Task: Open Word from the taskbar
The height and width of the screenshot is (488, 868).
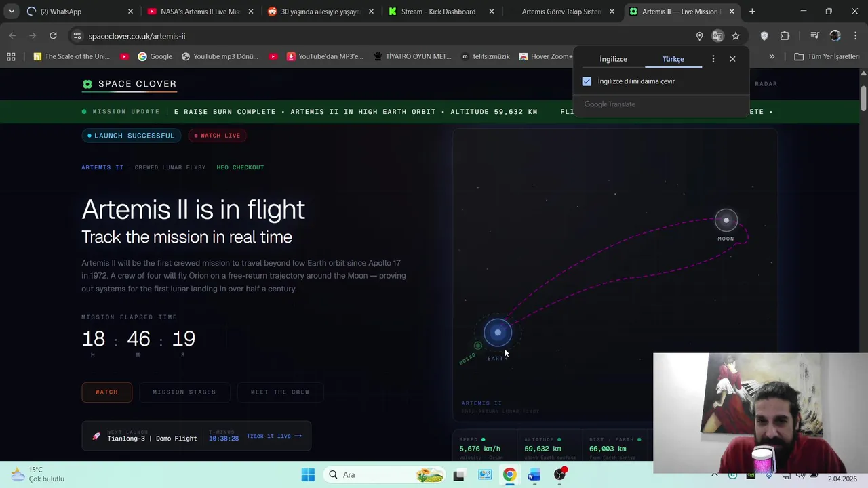Action: (x=534, y=474)
